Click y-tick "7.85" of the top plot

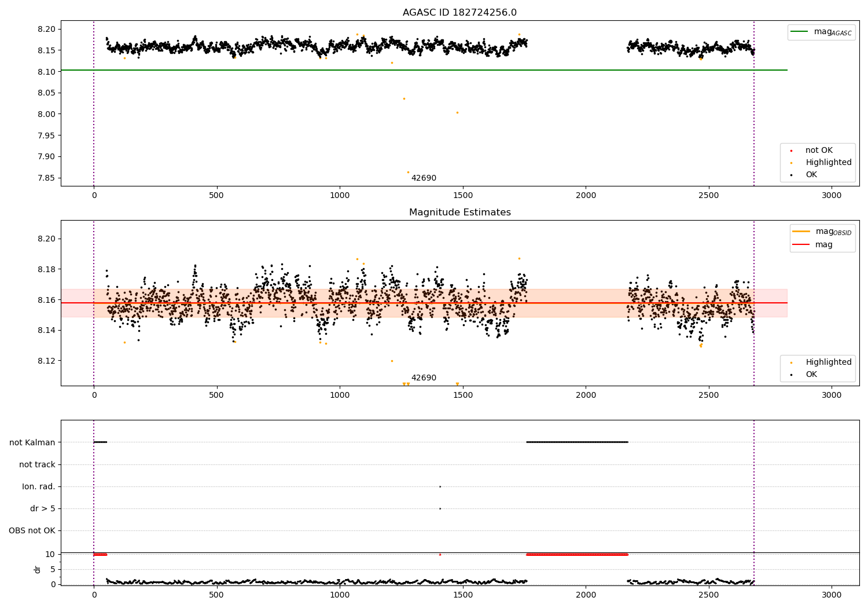(46, 178)
